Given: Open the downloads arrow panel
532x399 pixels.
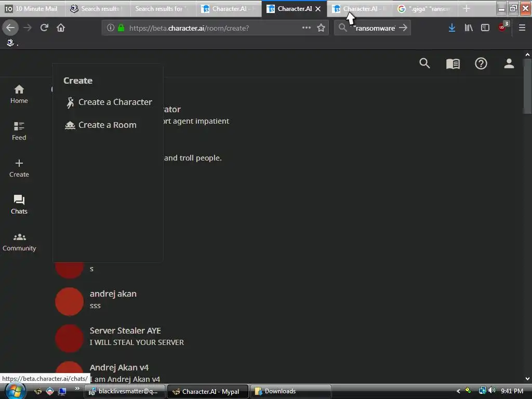Looking at the screenshot, I should (x=451, y=28).
